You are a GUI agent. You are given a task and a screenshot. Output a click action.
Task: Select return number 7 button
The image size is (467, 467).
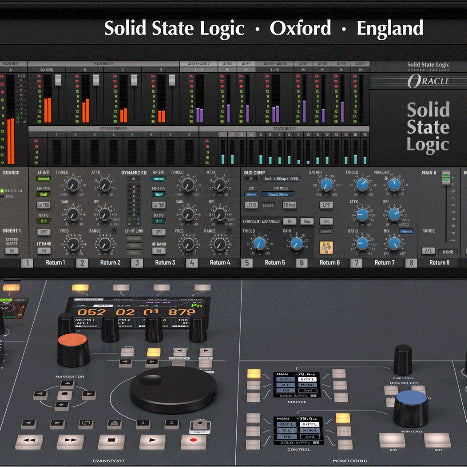[356, 263]
